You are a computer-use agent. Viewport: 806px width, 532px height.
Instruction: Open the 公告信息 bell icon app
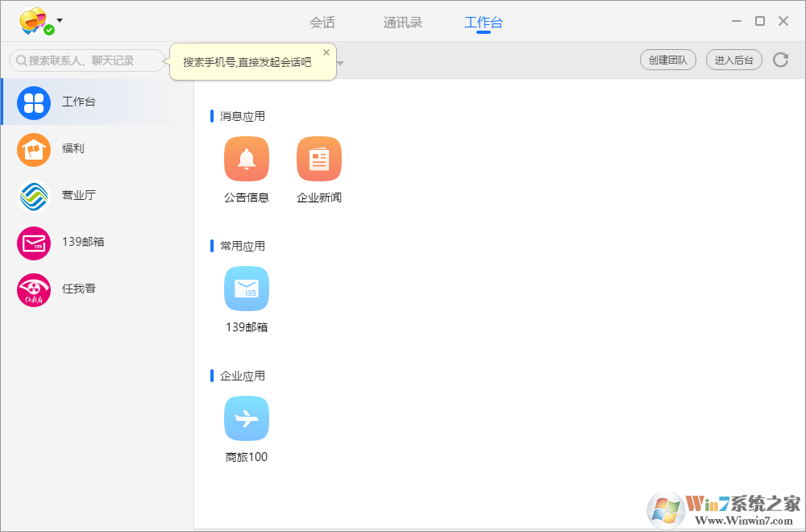click(246, 159)
